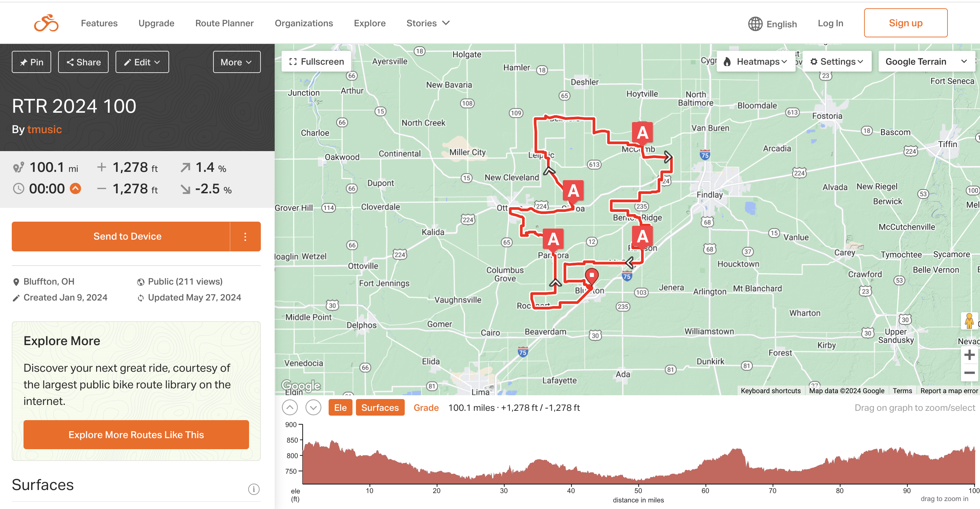Viewport: 980px width, 509px height.
Task: Click the route direction arrow near Leipsic
Action: click(549, 171)
